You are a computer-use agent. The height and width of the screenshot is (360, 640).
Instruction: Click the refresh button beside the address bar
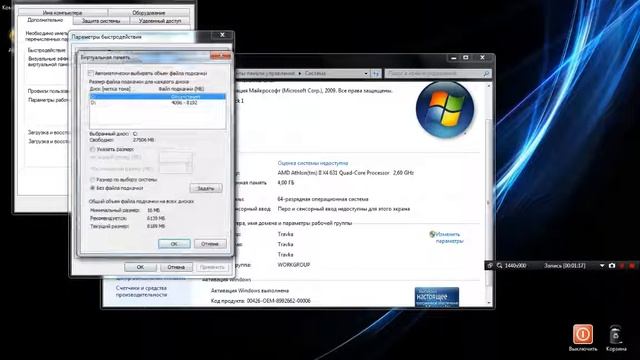(376, 73)
